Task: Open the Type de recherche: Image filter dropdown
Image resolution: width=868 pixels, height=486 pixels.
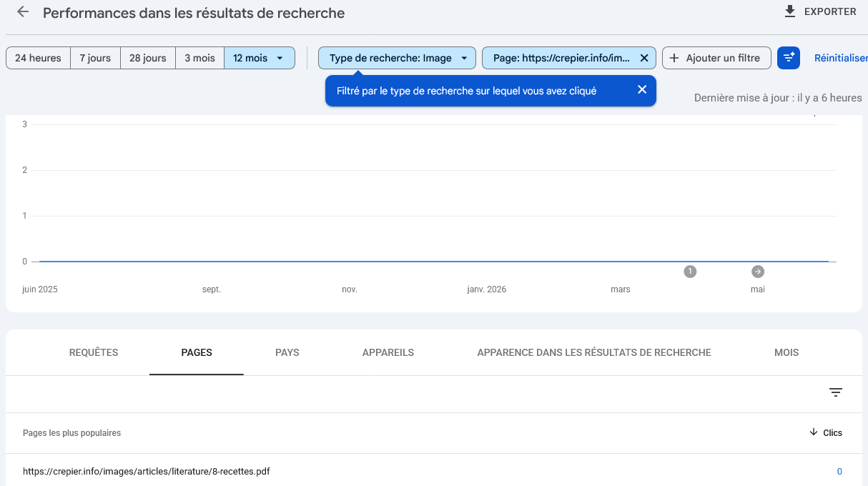Action: pyautogui.click(x=397, y=58)
